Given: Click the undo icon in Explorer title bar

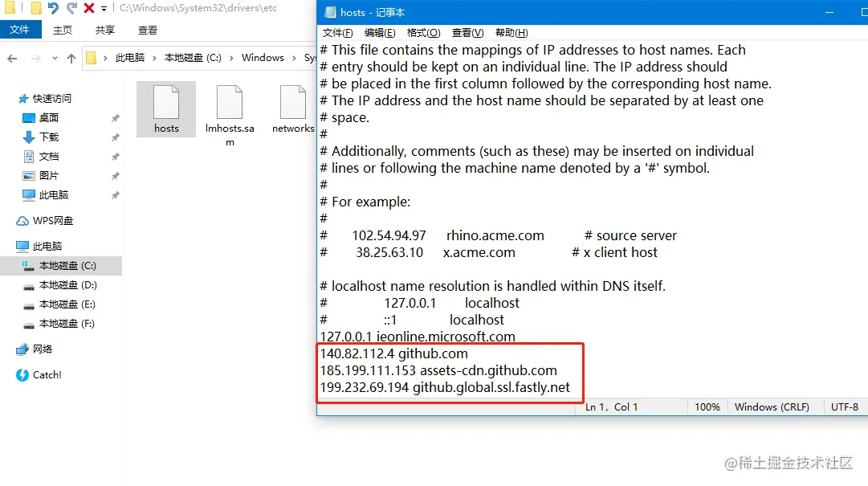Looking at the screenshot, I should (53, 8).
